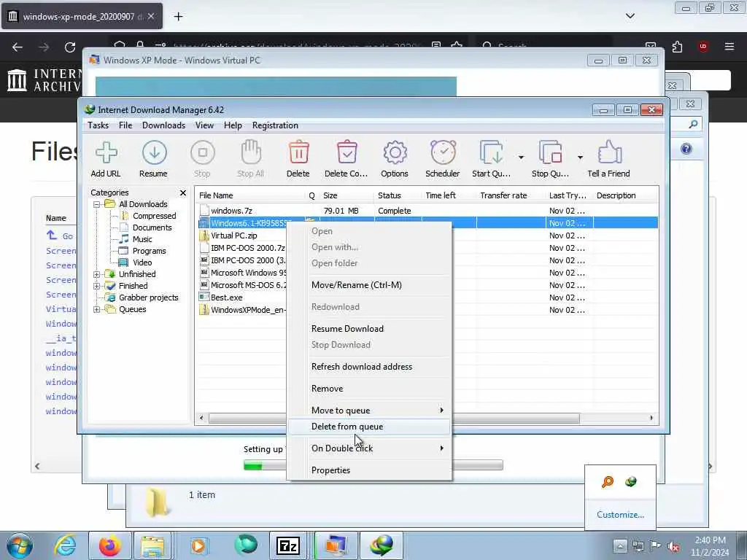Select Refresh download address menu entry
Viewport: 747px width, 560px height.
[x=369, y=367]
